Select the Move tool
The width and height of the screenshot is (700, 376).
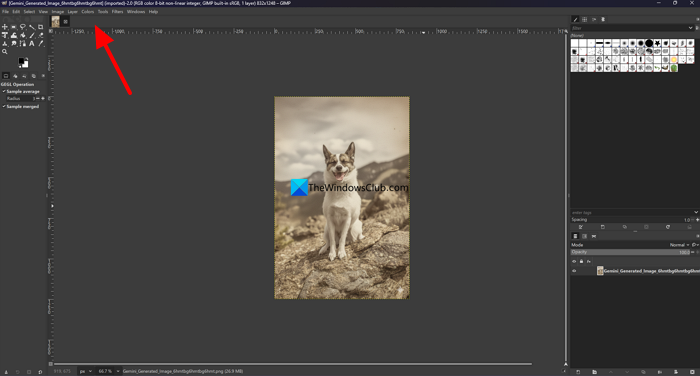(x=4, y=27)
